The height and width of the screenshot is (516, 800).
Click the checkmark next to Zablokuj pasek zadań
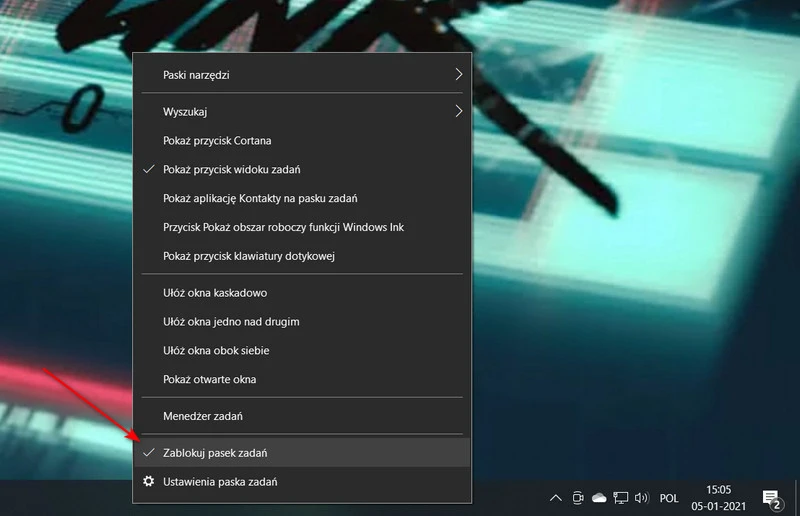(149, 453)
